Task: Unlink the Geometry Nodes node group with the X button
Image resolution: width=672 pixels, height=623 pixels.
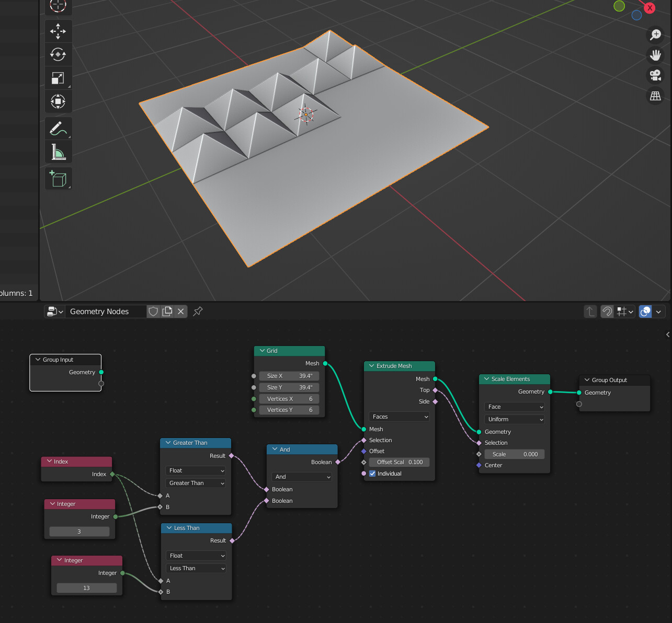Action: click(180, 311)
